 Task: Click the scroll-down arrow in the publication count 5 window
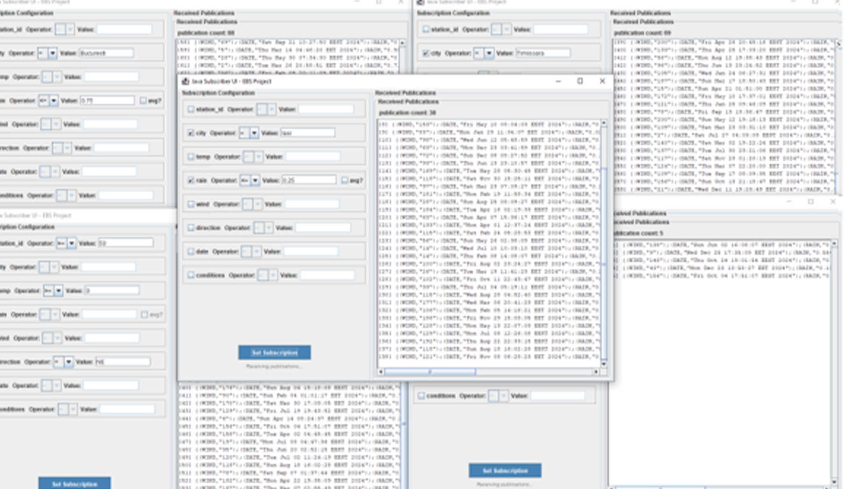834,482
